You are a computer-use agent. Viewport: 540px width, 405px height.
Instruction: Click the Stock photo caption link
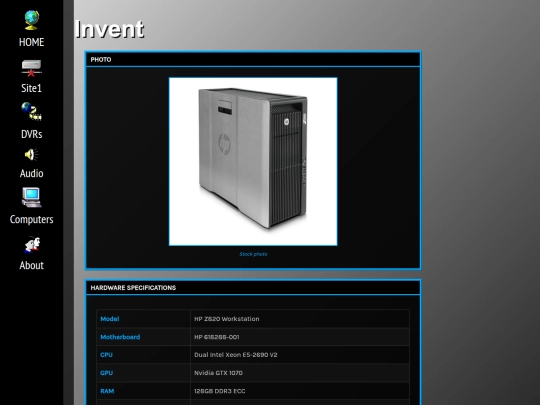253,254
